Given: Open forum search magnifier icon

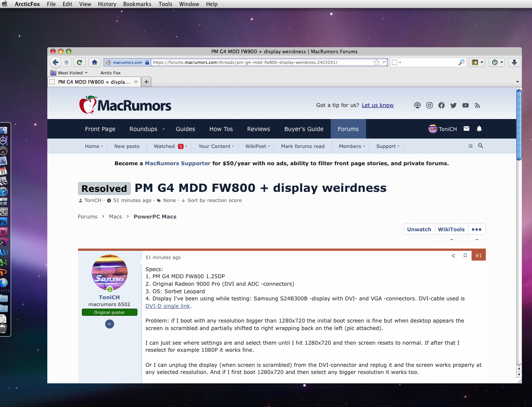Looking at the screenshot, I should click(x=481, y=146).
